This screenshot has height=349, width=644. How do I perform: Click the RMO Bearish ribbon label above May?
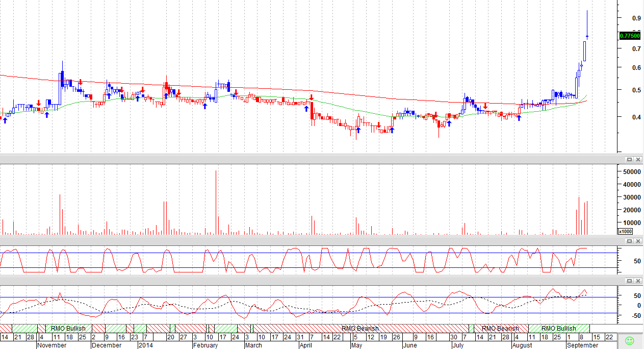(x=360, y=328)
